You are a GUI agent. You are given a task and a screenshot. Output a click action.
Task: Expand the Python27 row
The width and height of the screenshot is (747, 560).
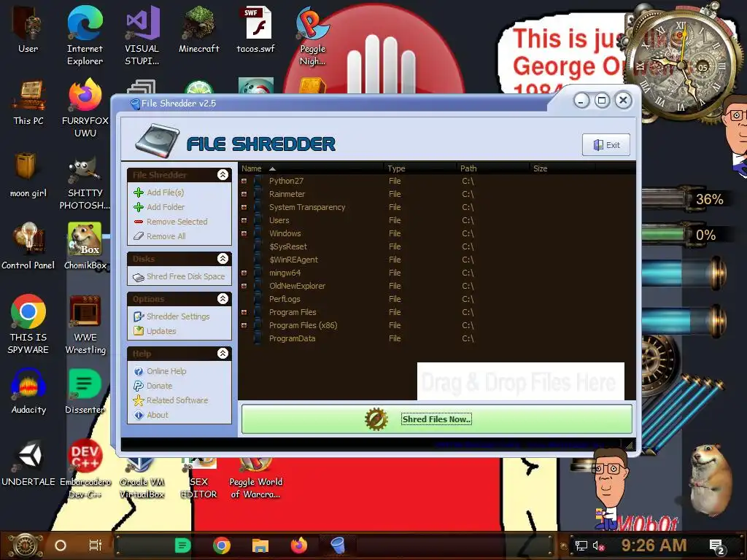click(x=244, y=181)
